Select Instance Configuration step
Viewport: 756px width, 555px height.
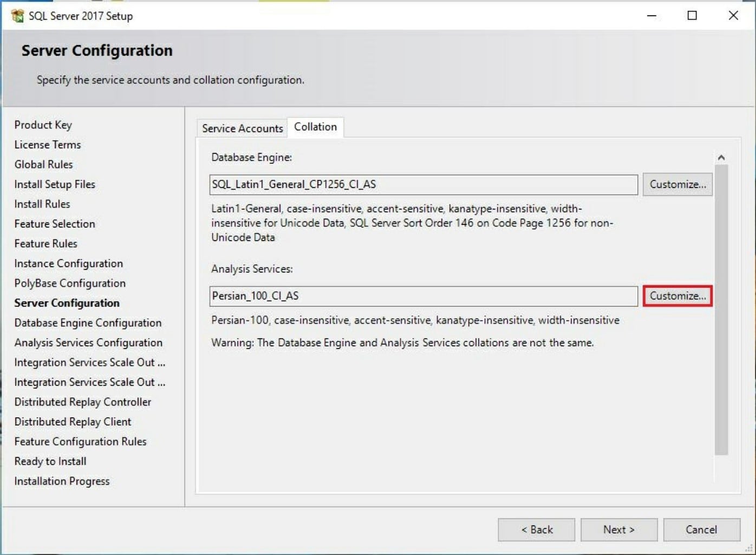coord(69,263)
